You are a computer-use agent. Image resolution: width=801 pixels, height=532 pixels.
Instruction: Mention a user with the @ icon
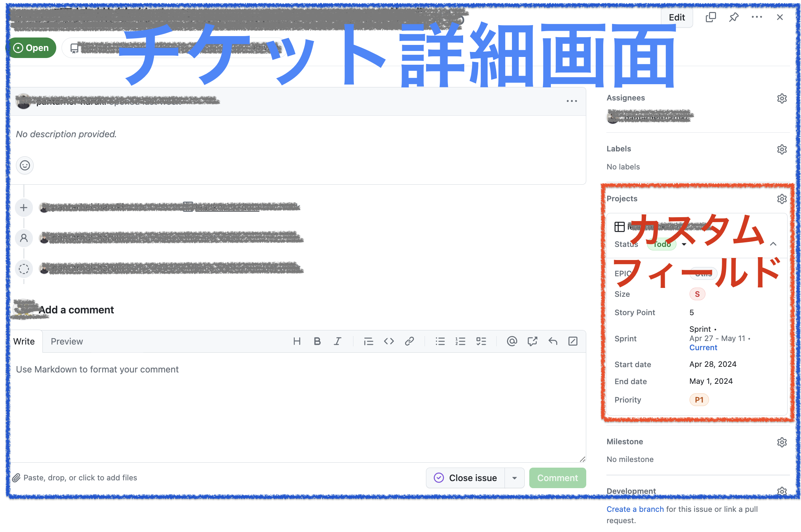512,341
